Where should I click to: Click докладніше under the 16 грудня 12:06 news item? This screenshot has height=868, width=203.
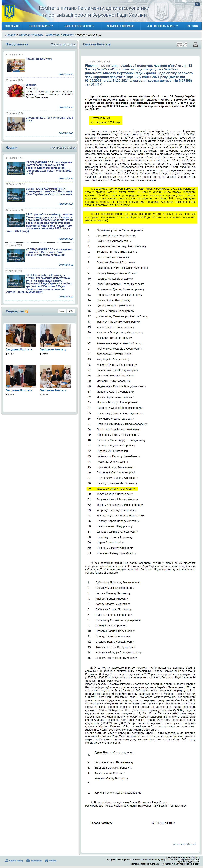point(66,265)
